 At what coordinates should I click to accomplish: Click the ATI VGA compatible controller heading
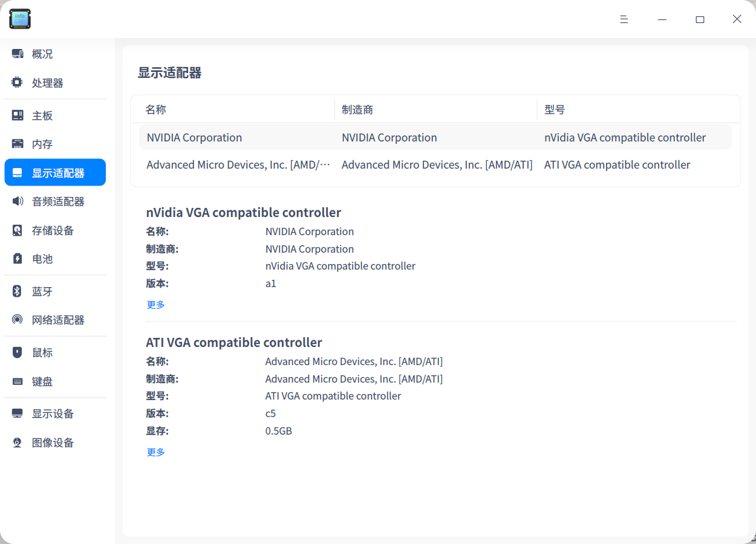(x=234, y=342)
